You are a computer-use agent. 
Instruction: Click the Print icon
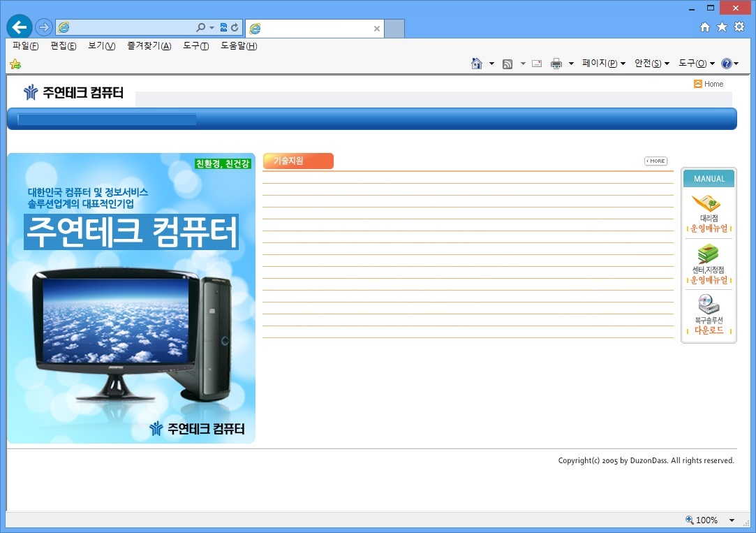556,64
